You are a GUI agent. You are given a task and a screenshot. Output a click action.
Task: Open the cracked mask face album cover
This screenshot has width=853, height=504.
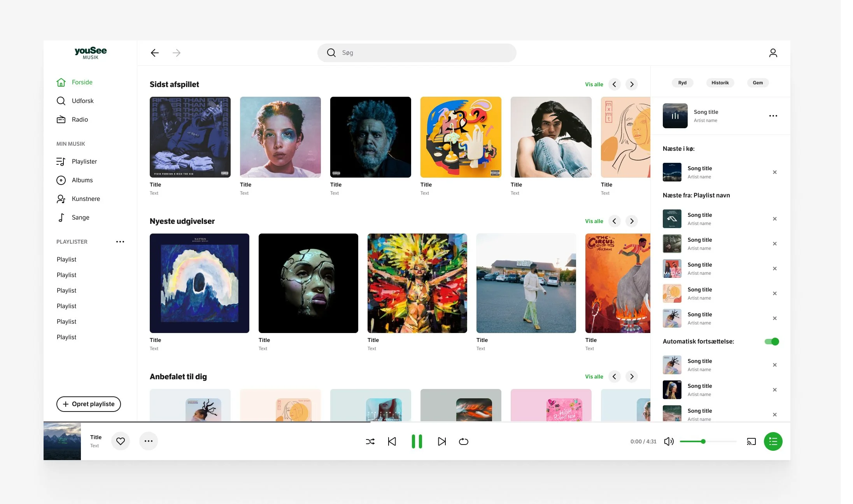coord(308,283)
